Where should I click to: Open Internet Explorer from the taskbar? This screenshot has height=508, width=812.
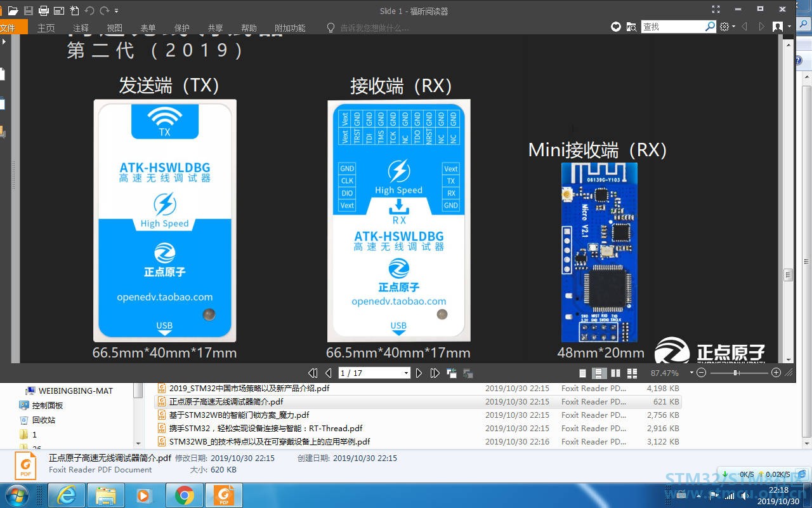(x=67, y=495)
